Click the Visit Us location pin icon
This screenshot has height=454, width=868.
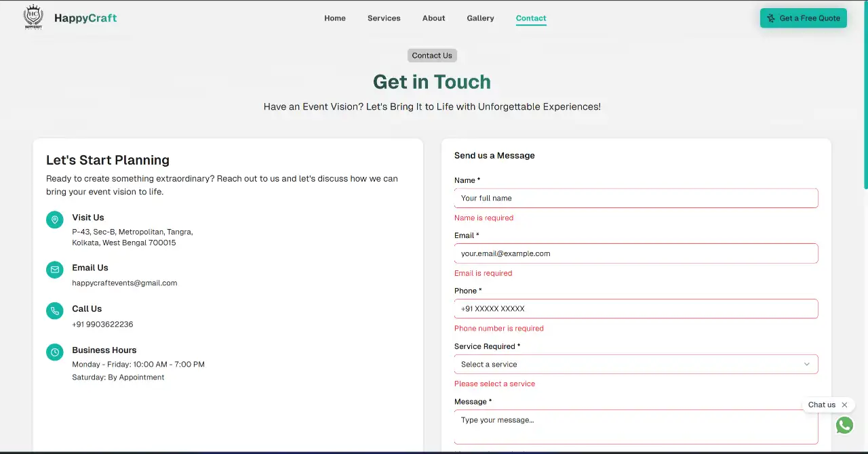coord(54,219)
